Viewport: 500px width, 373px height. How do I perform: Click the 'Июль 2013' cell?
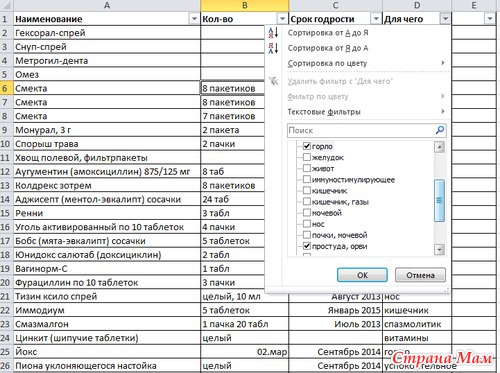pyautogui.click(x=336, y=324)
